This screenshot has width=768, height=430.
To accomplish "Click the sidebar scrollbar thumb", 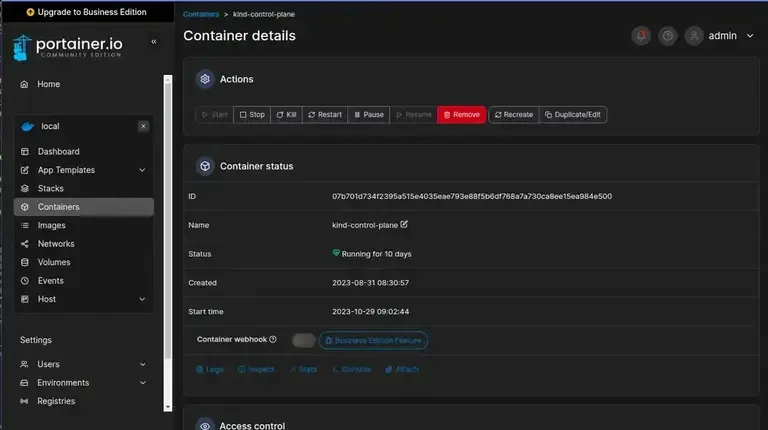I will click(x=168, y=220).
